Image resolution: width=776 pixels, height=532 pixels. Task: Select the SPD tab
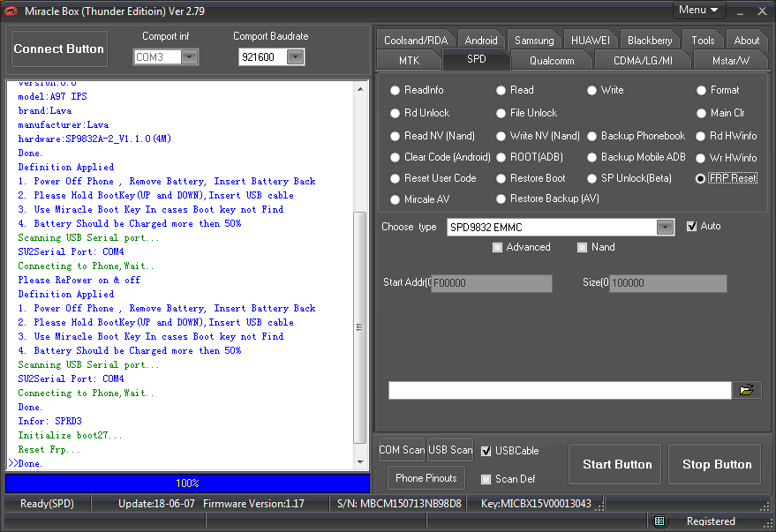477,59
